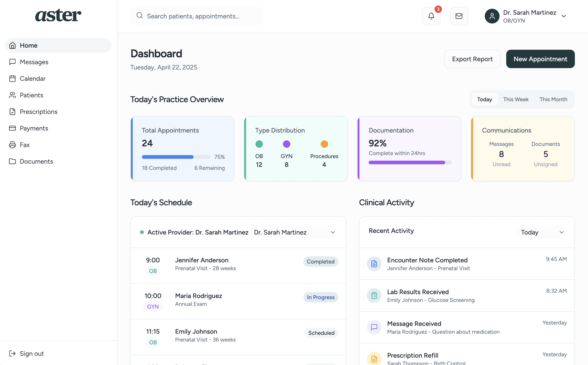Expand the user profile menu chevron
Image resolution: width=588 pixels, height=365 pixels.
564,16
